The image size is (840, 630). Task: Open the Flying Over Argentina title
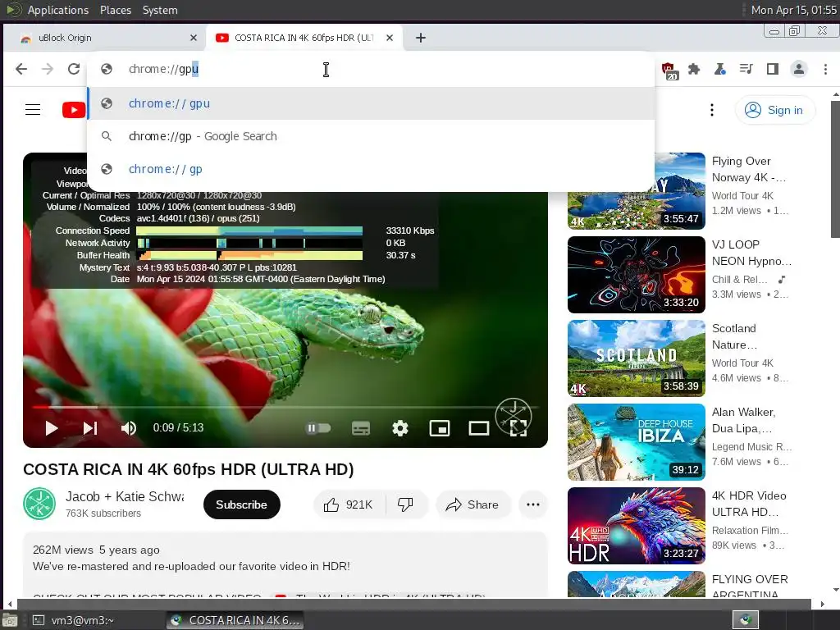[750, 587]
